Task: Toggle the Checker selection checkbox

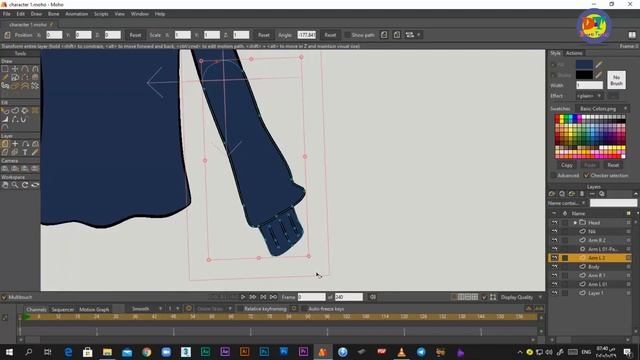Action: click(587, 176)
